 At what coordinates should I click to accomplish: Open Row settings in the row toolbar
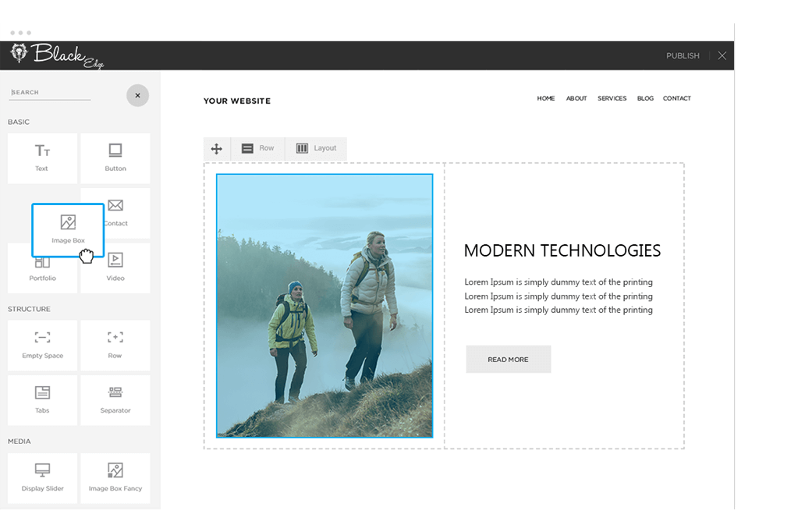(x=257, y=148)
